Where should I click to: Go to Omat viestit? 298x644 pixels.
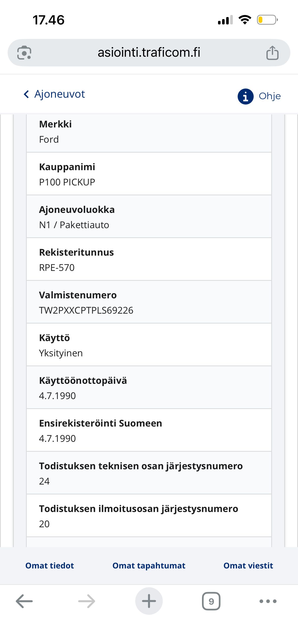tap(248, 565)
